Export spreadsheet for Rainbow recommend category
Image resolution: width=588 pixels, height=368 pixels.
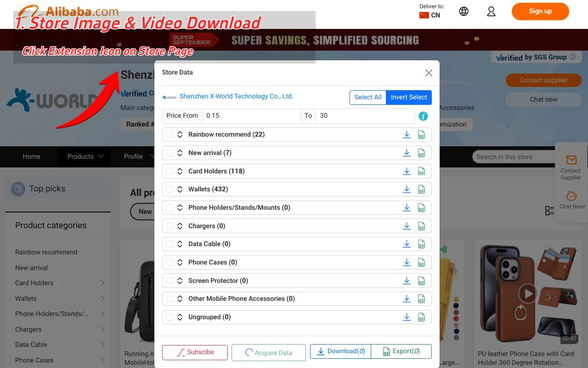(x=421, y=134)
